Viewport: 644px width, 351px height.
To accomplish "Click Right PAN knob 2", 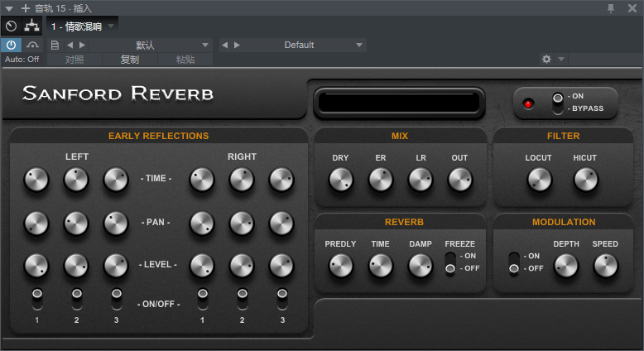I will 242,224.
